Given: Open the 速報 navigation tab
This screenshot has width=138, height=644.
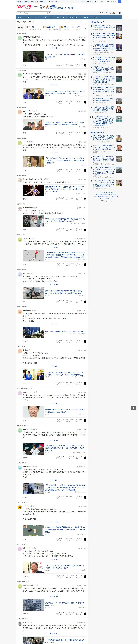Looking at the screenshot, I should click(28, 17).
